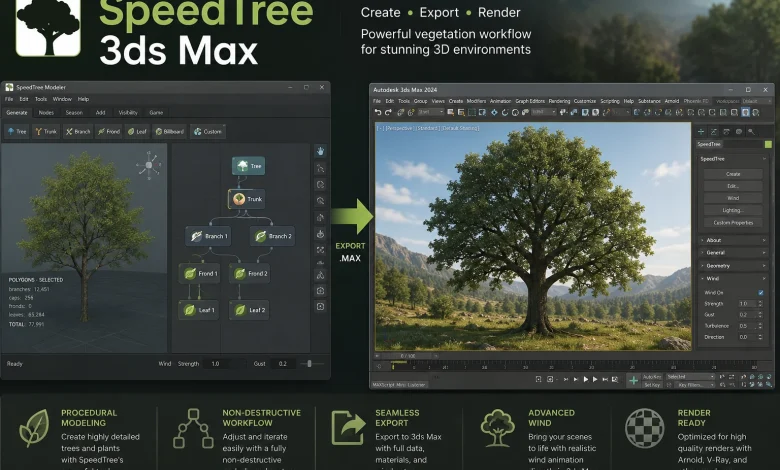Expand the Geometry rollout
Screen dimensions: 780x470
[x=733, y=266]
